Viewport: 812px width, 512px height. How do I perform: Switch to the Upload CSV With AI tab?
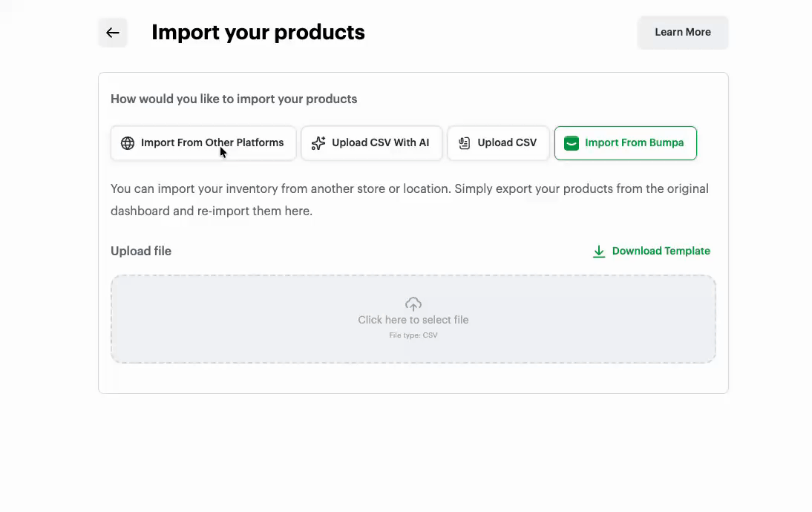380,143
